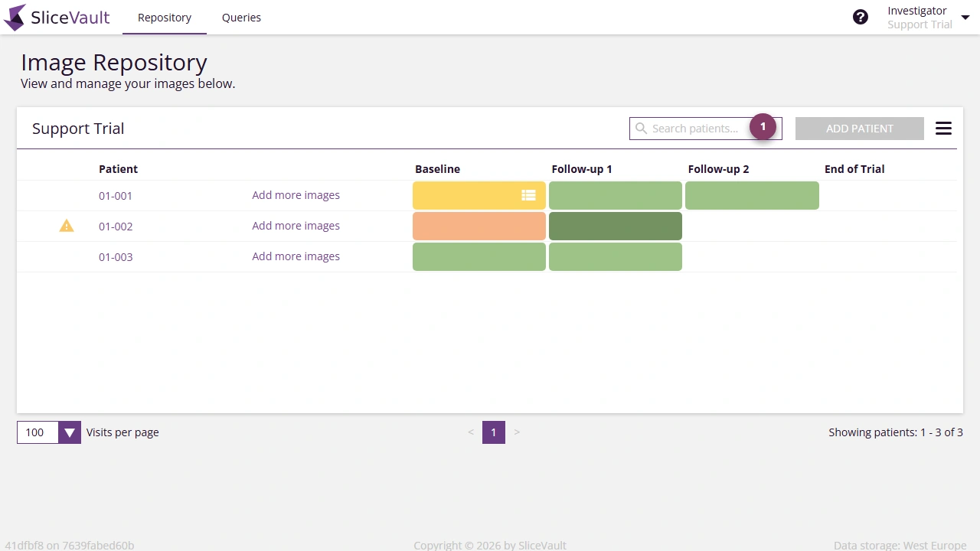Click the Search patients input field

coord(697,128)
